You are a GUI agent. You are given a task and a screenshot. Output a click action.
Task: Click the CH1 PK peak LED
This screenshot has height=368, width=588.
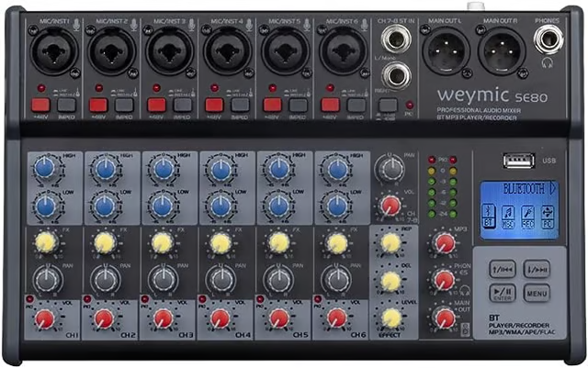click(29, 299)
